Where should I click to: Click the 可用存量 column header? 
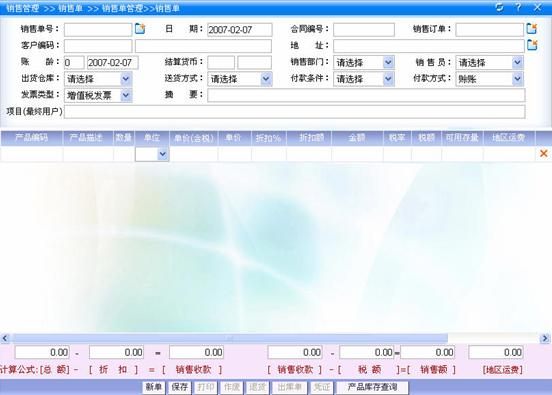(x=462, y=138)
